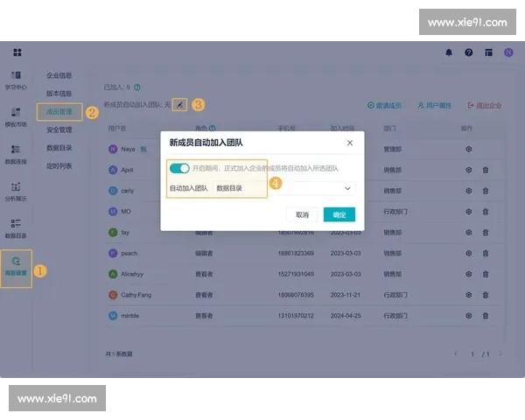Click the Alicehyy user name
Screen dimensions: 525x420
[x=132, y=274]
